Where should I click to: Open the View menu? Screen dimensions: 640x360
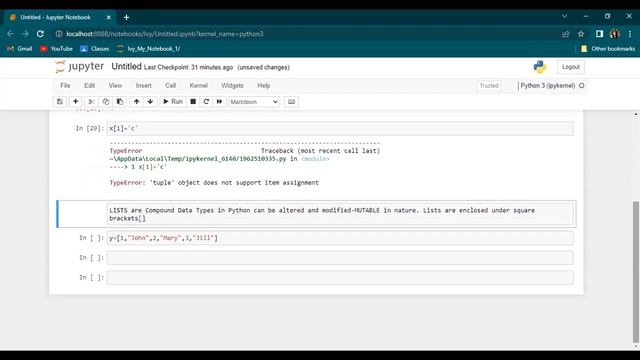115,86
